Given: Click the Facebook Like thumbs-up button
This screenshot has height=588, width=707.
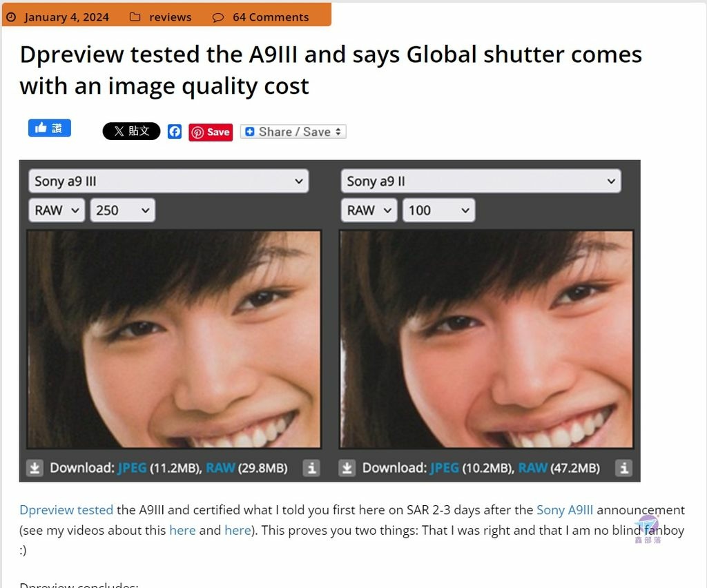Looking at the screenshot, I should click(50, 128).
